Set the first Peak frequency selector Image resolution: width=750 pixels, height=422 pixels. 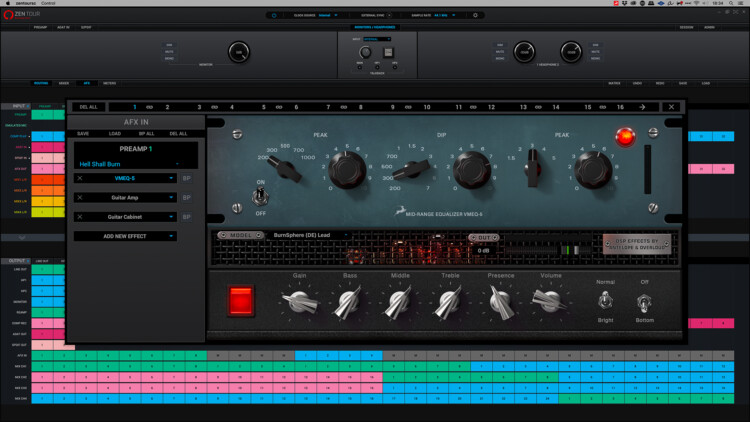click(285, 169)
